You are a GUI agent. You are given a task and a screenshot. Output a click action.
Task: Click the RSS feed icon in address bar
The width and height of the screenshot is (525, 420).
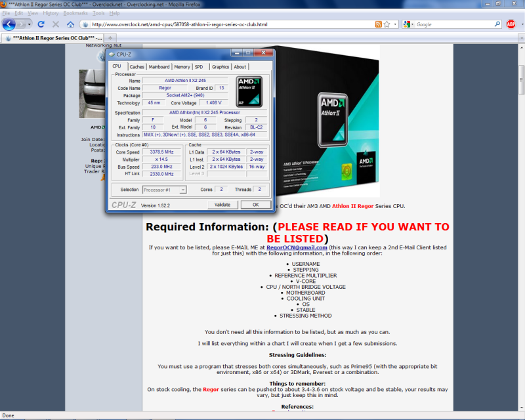(x=379, y=24)
